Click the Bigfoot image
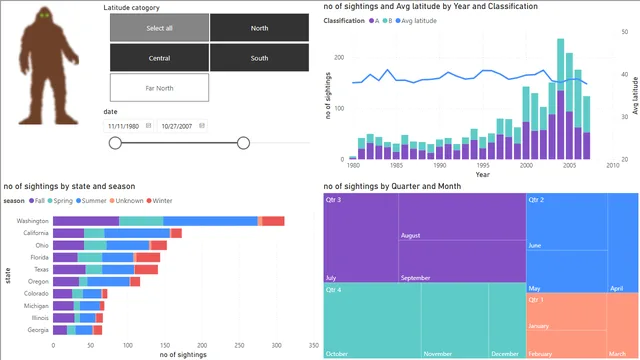This screenshot has height=360, width=640. [x=48, y=65]
